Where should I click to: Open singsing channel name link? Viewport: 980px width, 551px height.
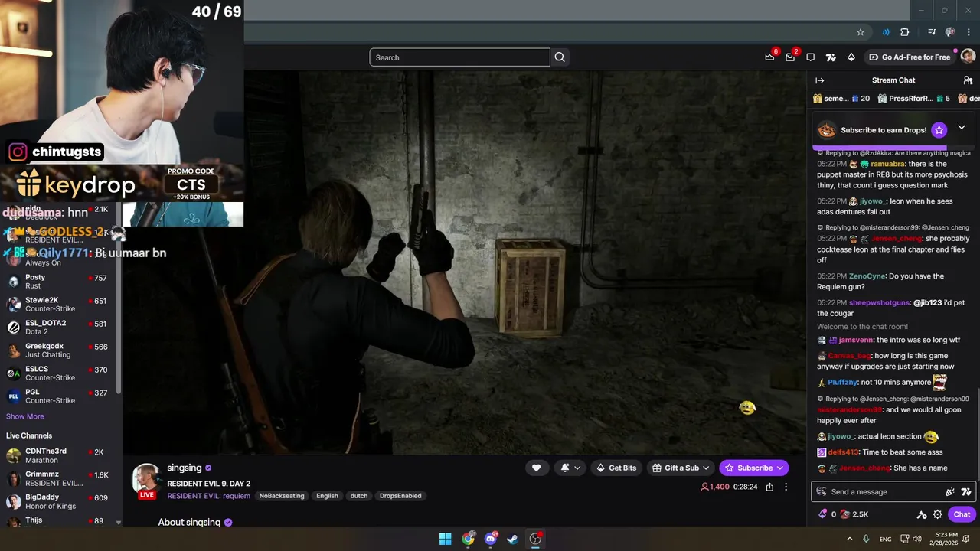[x=185, y=468]
